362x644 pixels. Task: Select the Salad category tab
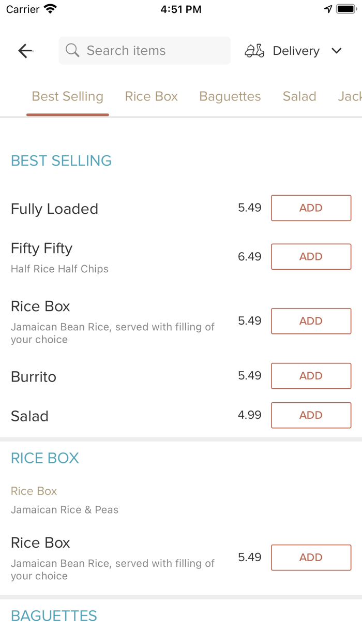299,96
